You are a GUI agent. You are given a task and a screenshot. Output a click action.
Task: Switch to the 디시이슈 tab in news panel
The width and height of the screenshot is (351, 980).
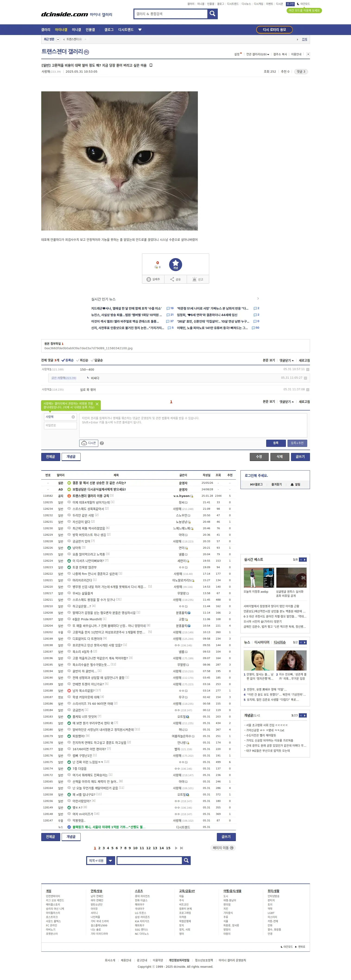279,642
